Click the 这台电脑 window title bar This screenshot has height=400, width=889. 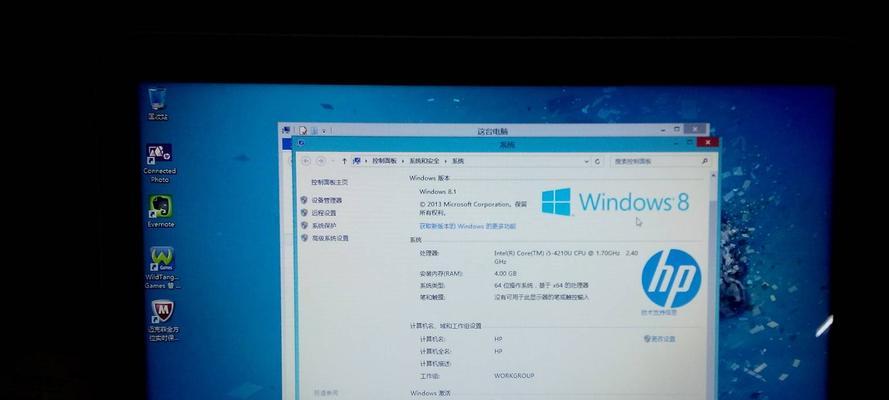click(x=492, y=131)
